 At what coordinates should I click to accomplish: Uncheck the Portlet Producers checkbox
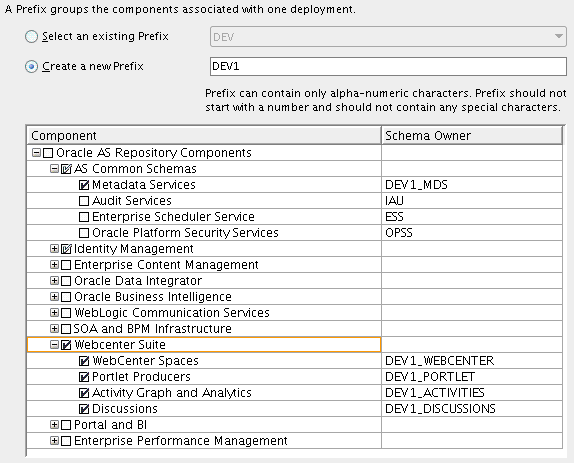click(84, 377)
